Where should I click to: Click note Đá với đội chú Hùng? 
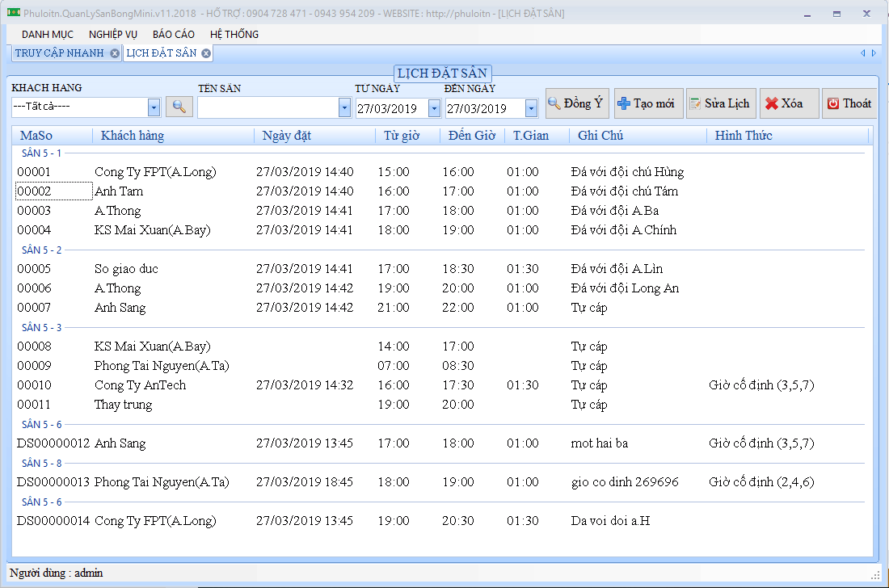click(x=627, y=172)
